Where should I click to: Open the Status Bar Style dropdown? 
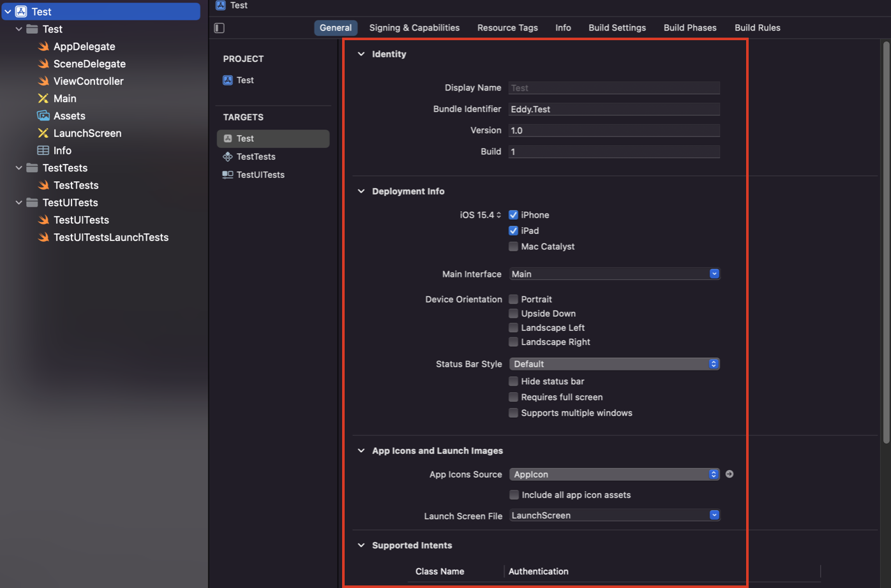point(614,364)
